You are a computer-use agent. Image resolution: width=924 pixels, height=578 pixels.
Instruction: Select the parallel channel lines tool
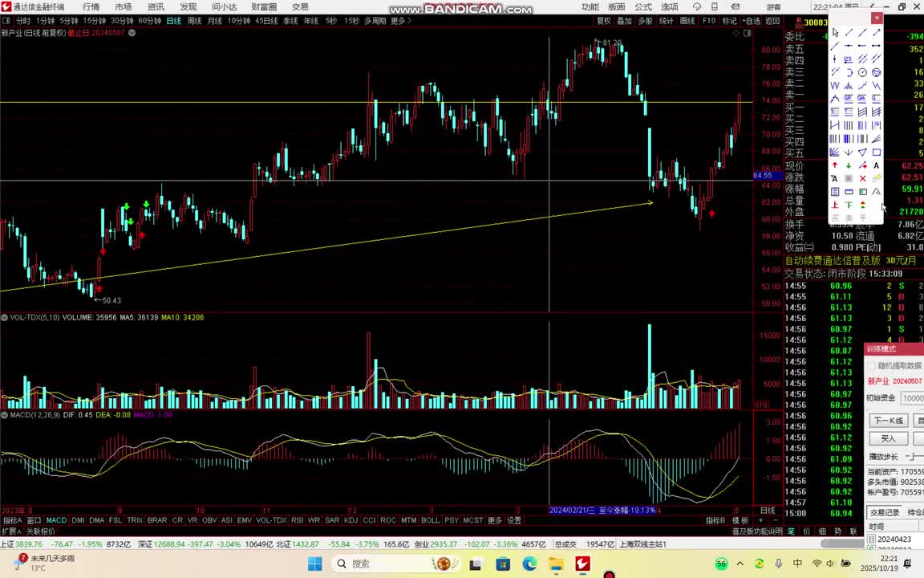[863, 59]
